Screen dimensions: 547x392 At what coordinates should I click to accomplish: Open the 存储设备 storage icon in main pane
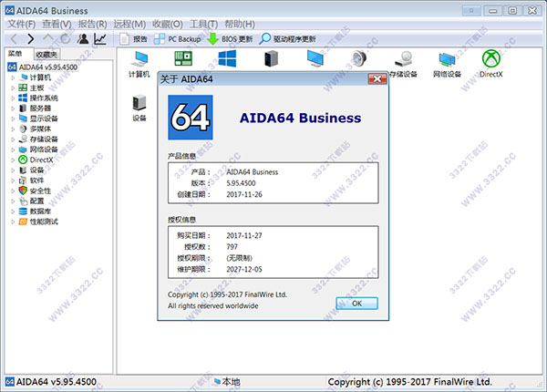404,64
